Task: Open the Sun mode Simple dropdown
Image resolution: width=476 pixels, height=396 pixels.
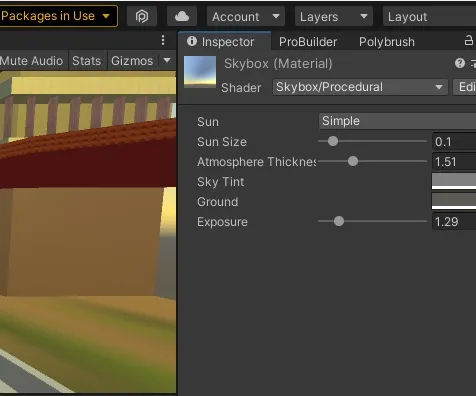Action: point(397,121)
